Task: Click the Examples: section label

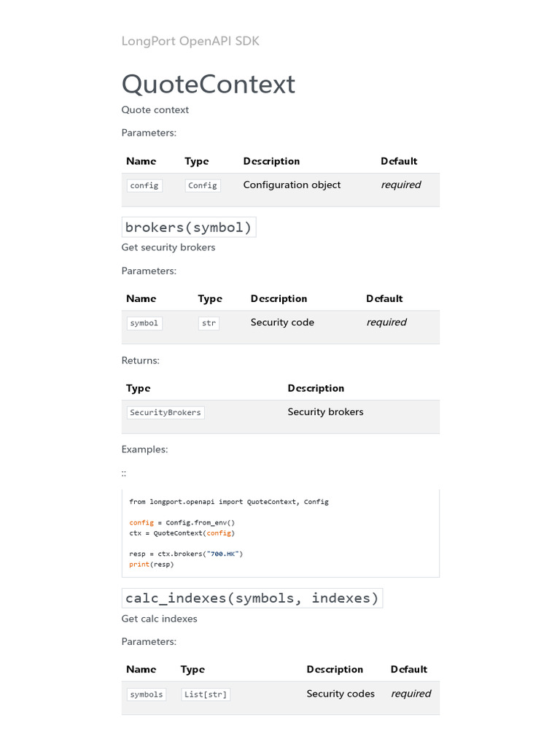Action: pyautogui.click(x=144, y=449)
